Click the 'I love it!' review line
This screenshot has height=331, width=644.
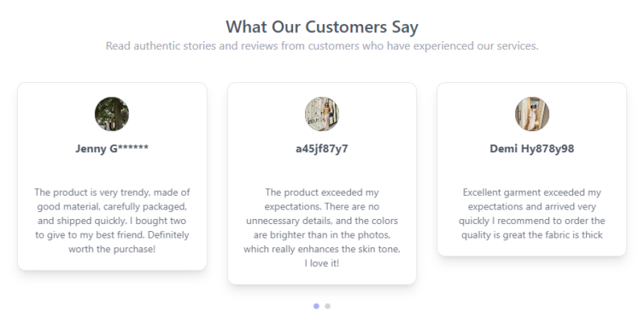(322, 263)
